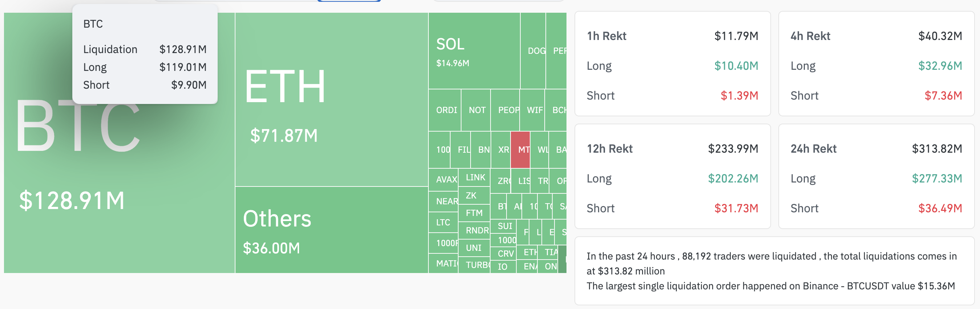Select the FTM tile
The image size is (980, 309).
click(x=474, y=213)
